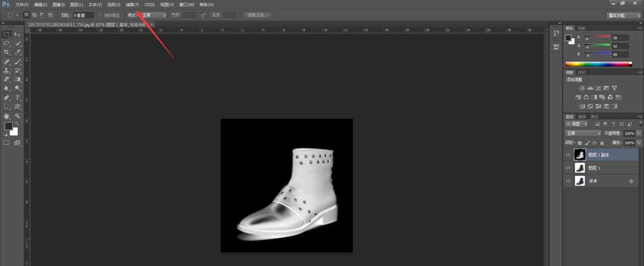Select the Move tool

17,33
